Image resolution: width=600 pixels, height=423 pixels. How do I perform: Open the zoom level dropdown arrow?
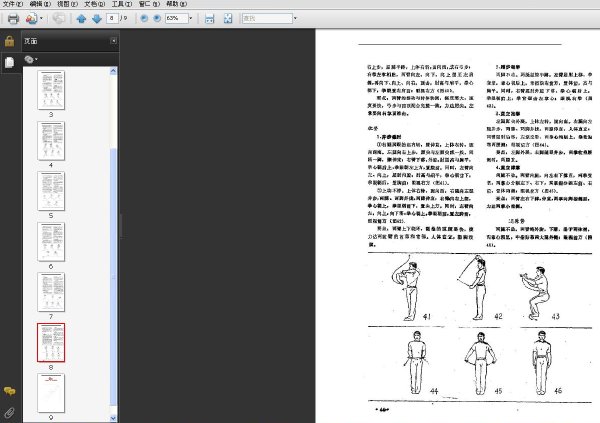click(191, 18)
